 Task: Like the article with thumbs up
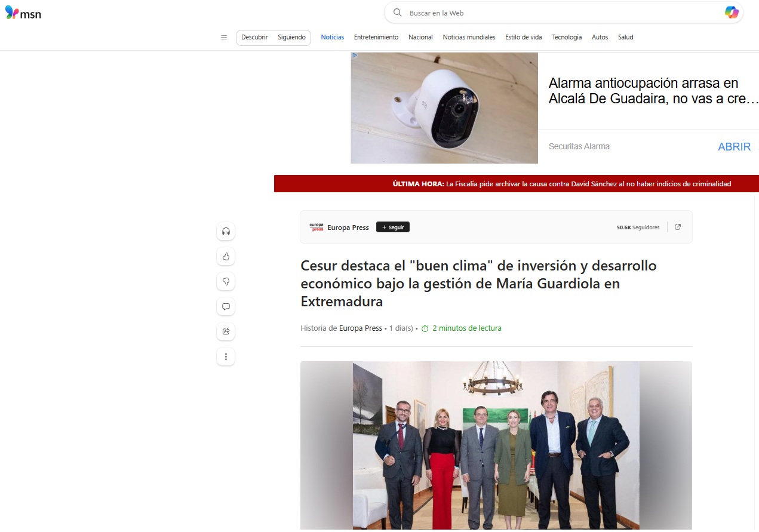226,256
